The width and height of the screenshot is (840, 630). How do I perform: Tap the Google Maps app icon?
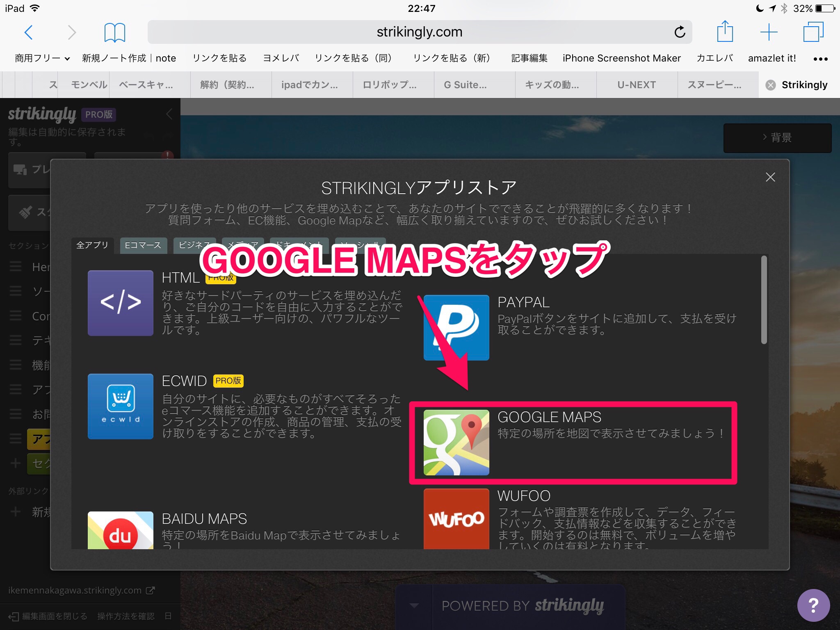[x=456, y=442]
